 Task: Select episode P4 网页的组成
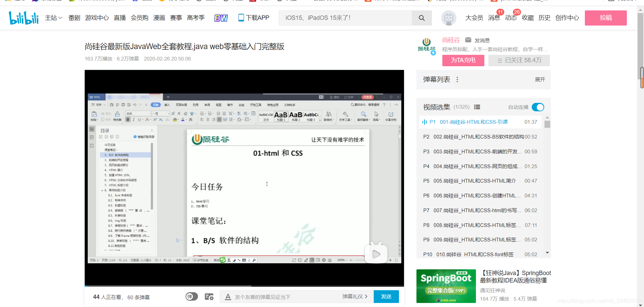click(x=480, y=166)
